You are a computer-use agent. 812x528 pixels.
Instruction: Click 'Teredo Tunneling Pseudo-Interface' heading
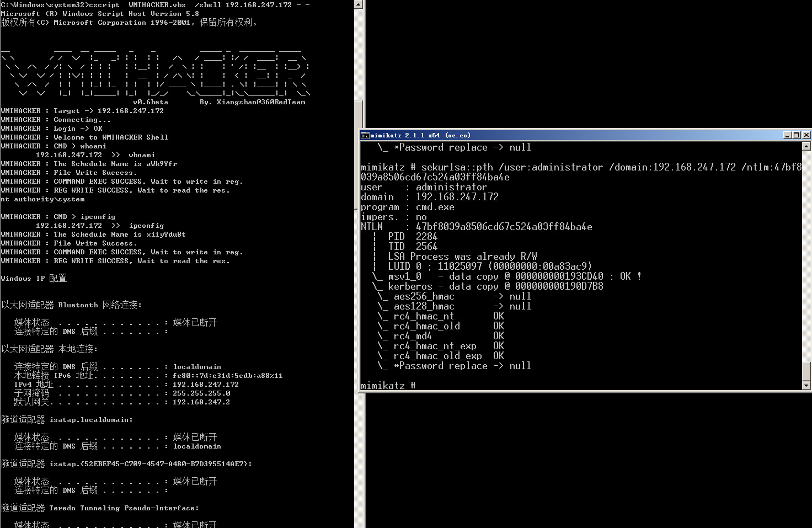[100, 508]
